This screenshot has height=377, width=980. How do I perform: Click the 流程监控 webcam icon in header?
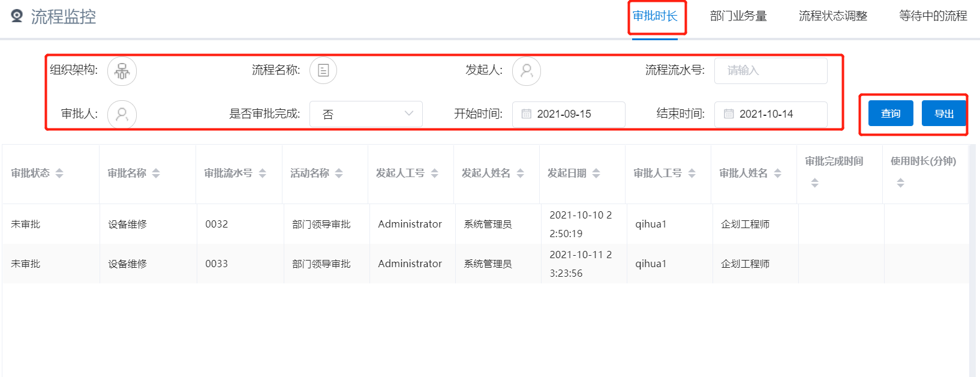[x=17, y=16]
